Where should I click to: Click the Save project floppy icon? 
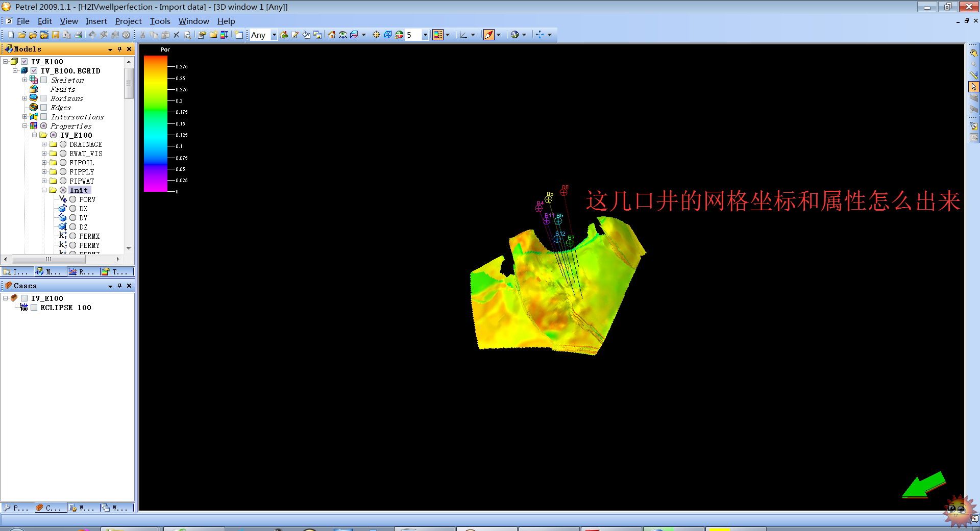click(x=56, y=35)
